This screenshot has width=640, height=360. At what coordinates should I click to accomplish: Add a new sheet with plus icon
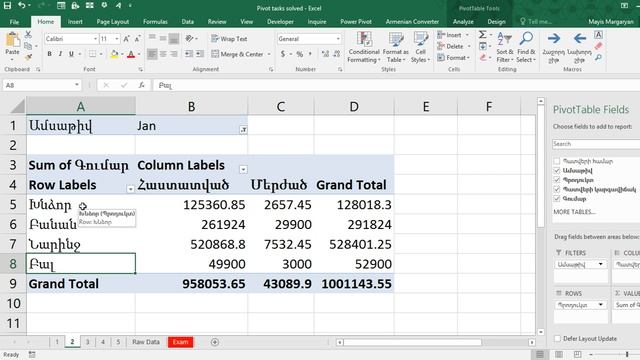pyautogui.click(x=215, y=342)
